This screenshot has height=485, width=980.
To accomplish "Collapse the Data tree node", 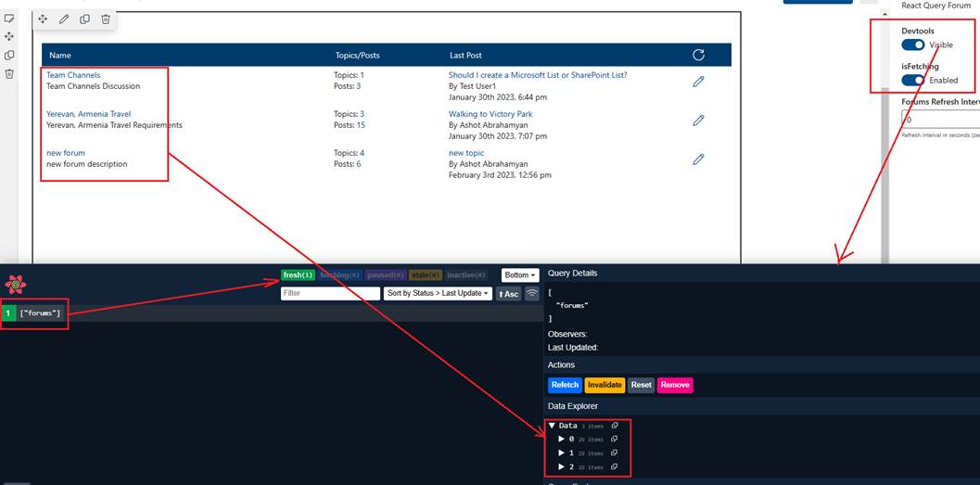I will [553, 426].
